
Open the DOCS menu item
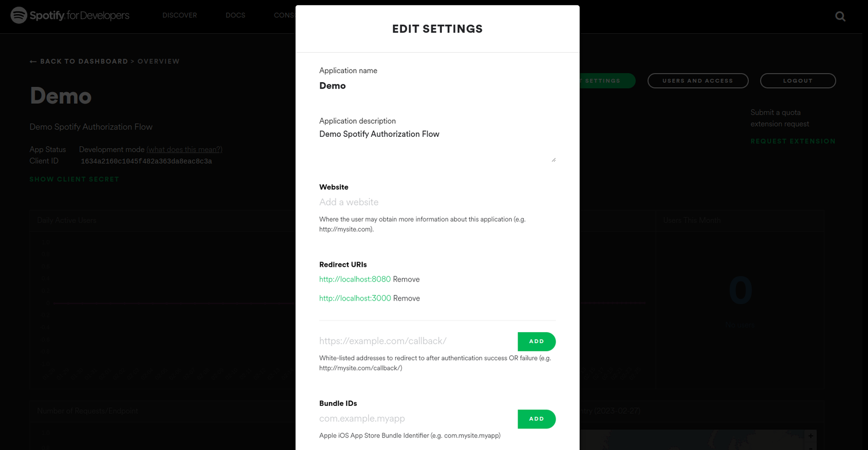pos(235,15)
